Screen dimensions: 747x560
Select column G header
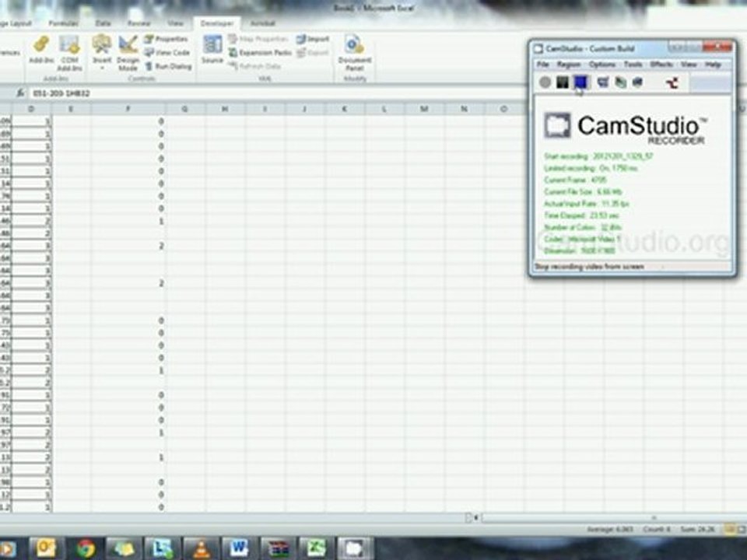(185, 109)
